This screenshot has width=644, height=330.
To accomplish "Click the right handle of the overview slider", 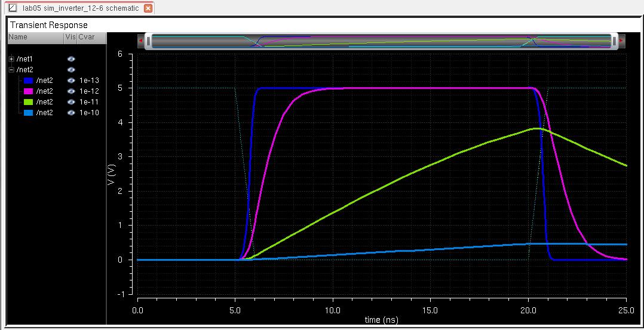I will 615,41.
